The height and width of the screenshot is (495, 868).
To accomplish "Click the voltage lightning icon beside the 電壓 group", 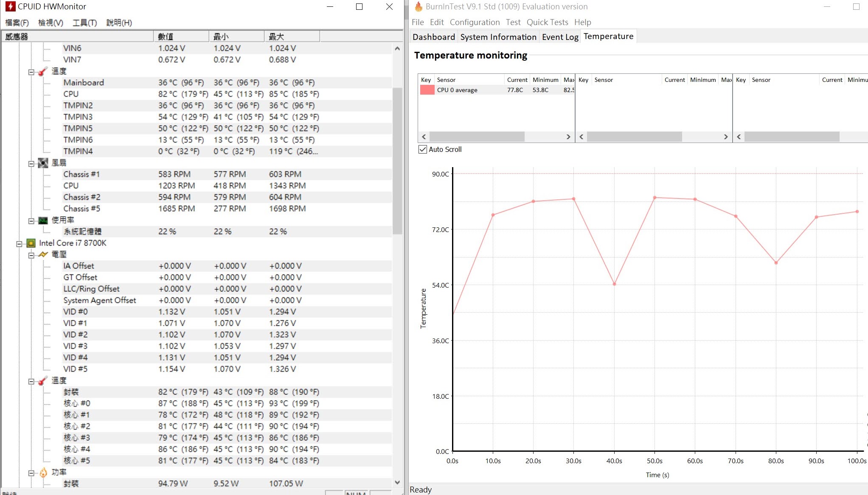I will pyautogui.click(x=43, y=254).
